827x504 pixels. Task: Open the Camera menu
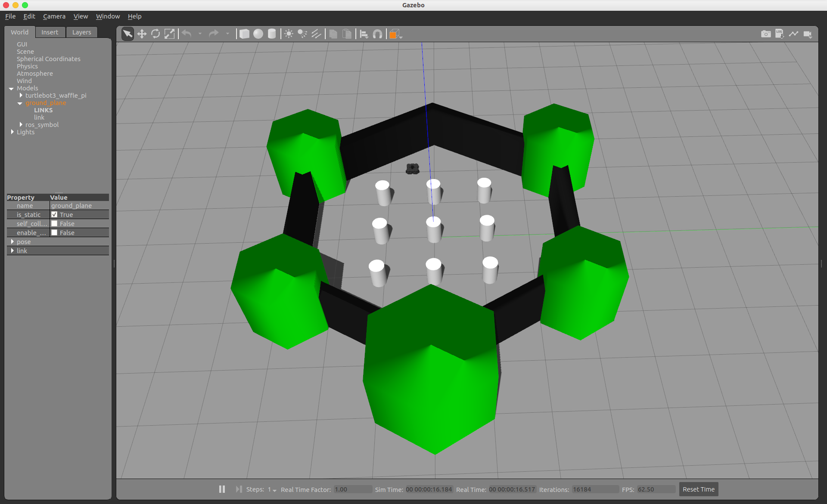(x=54, y=16)
